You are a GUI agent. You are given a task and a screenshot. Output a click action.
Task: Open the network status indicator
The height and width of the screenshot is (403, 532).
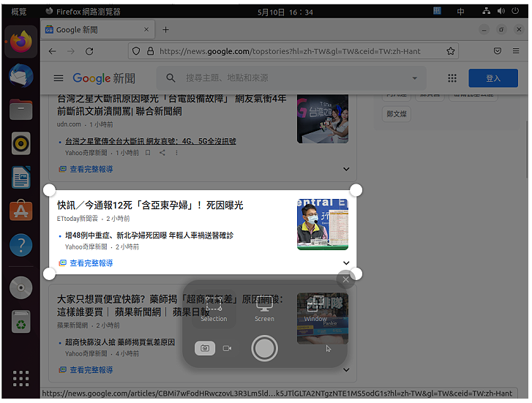click(486, 11)
